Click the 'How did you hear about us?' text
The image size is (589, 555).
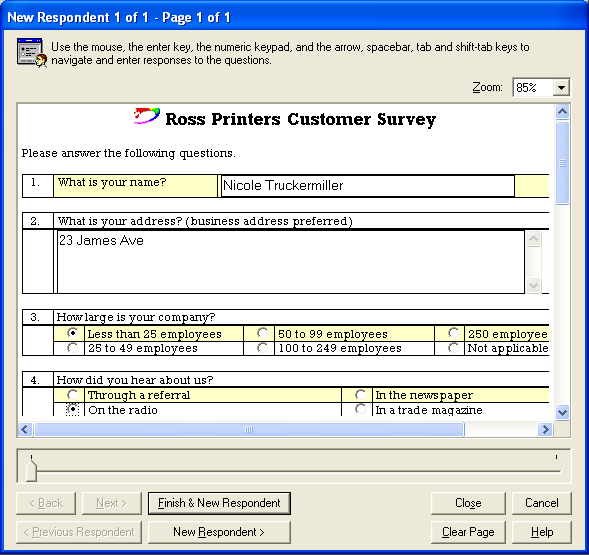click(134, 380)
